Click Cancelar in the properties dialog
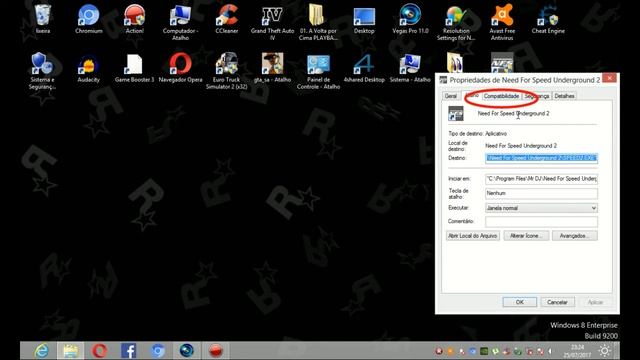 coord(557,302)
